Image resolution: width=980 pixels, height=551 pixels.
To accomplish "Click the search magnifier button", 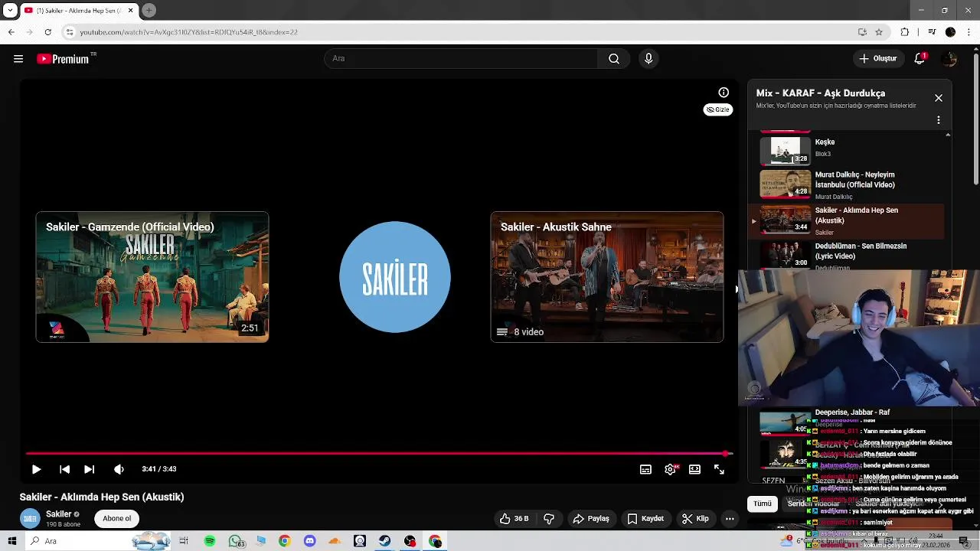I will point(614,59).
